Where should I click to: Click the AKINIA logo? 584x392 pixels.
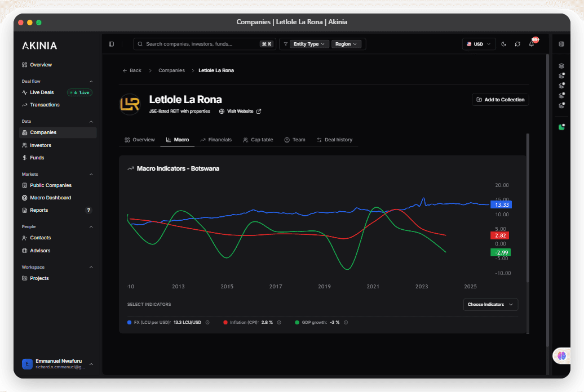(x=39, y=46)
